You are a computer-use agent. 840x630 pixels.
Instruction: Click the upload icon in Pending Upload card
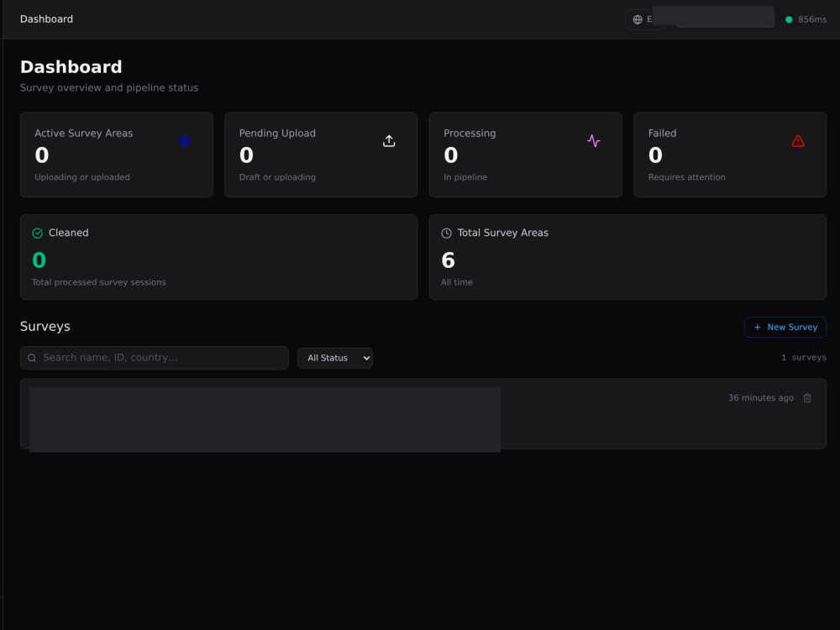389,141
